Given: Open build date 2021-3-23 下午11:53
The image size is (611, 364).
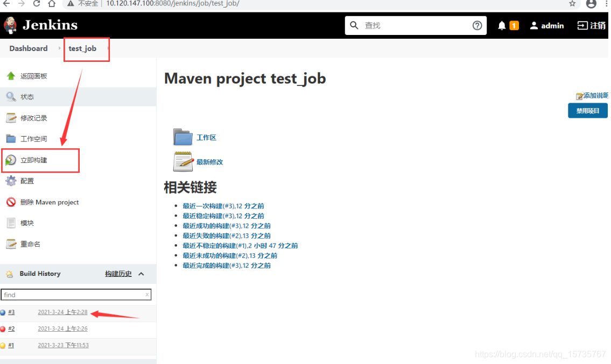Looking at the screenshot, I should pyautogui.click(x=63, y=345).
